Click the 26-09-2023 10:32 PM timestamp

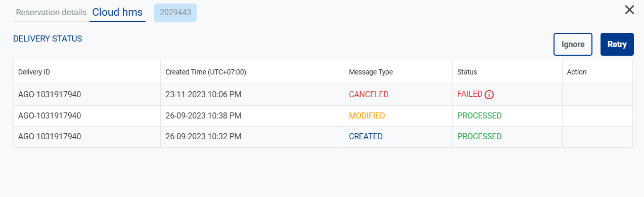pos(203,136)
